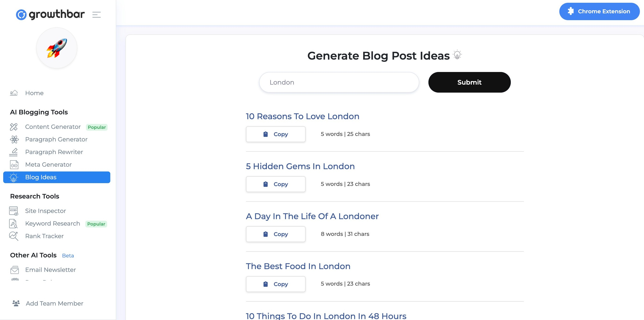The image size is (644, 320).
Task: Open the rocket profile avatar
Action: (x=57, y=48)
